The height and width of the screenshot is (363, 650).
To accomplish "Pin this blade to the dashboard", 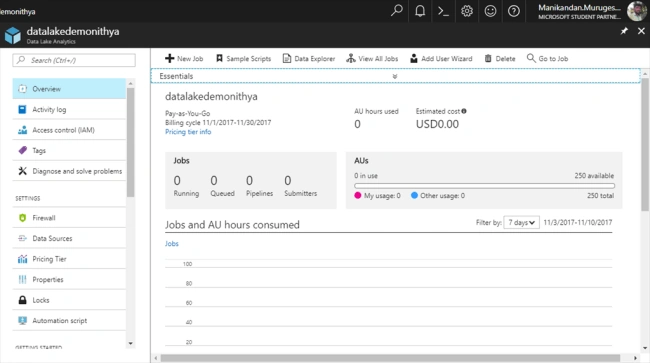I will coord(624,31).
